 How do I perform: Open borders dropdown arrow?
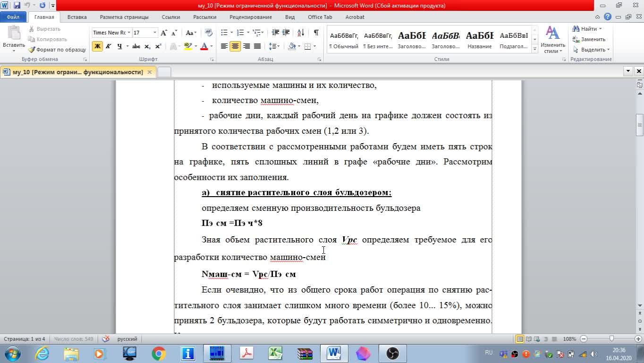click(314, 46)
